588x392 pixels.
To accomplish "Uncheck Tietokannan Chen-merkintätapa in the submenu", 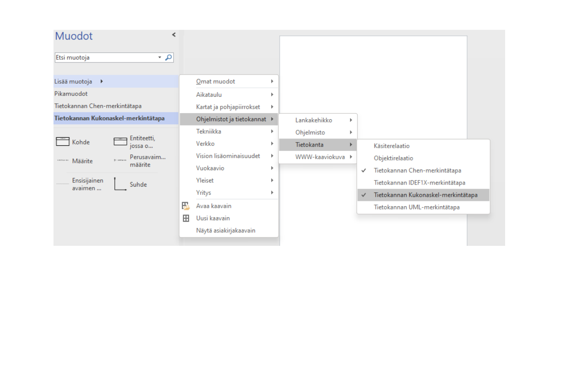I will (x=417, y=170).
